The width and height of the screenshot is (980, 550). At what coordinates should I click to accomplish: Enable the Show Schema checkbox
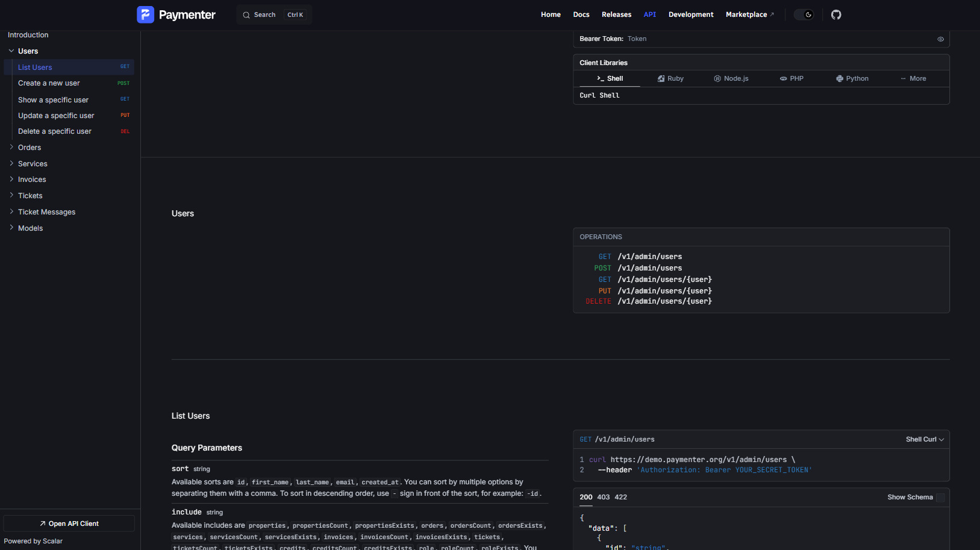(940, 498)
